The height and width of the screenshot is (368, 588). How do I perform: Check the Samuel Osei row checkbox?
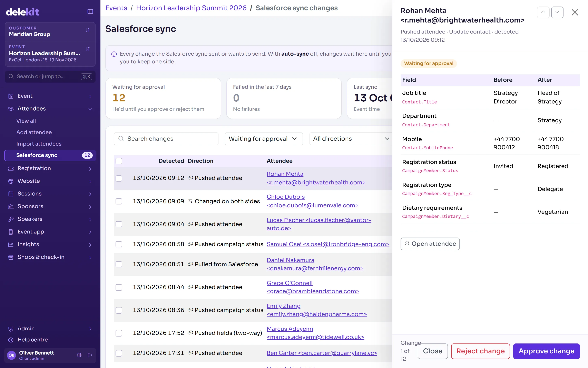[x=119, y=244]
